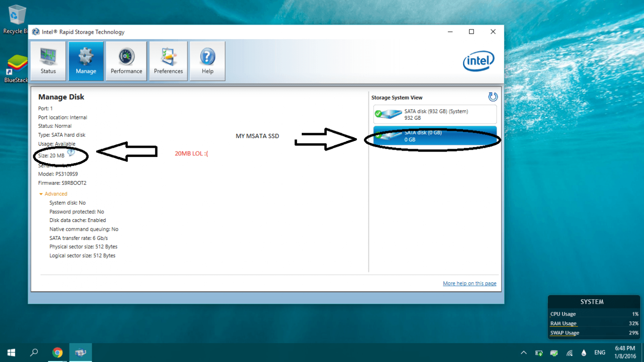Click the Firmware: S9RBOOT2 text
Image resolution: width=644 pixels, height=362 pixels.
point(62,183)
